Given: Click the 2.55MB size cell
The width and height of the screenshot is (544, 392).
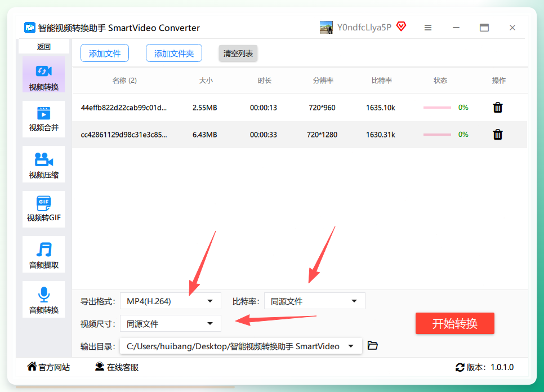Looking at the screenshot, I should (204, 108).
